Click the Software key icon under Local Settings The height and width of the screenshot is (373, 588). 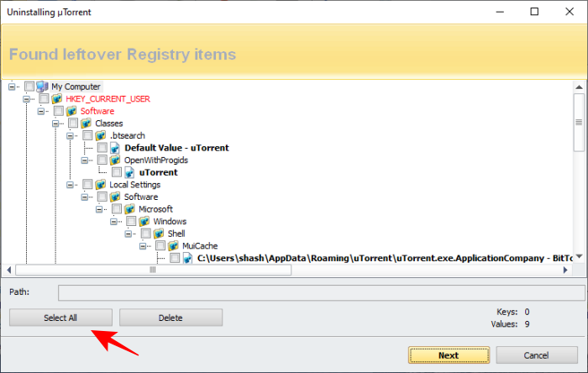[x=115, y=197]
